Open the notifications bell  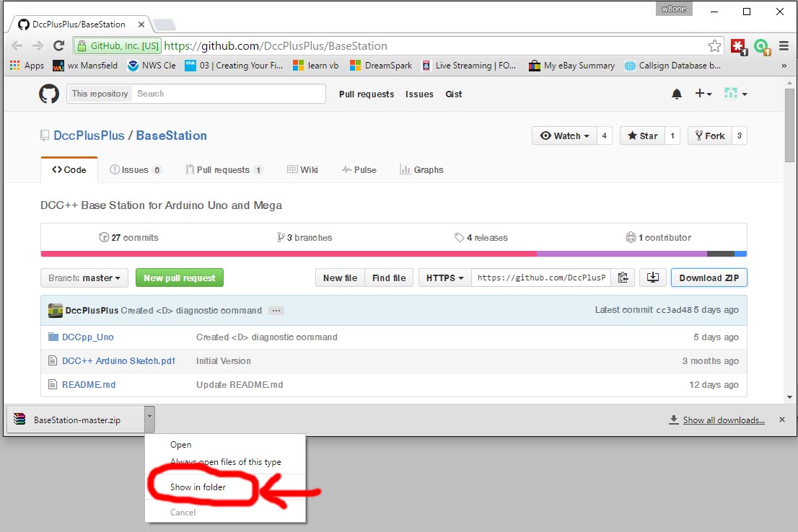[676, 94]
